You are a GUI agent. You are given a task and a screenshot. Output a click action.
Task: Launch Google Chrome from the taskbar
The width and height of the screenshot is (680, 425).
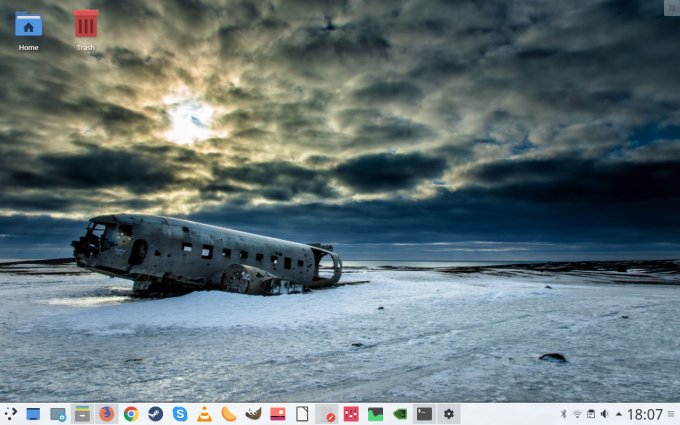click(131, 414)
